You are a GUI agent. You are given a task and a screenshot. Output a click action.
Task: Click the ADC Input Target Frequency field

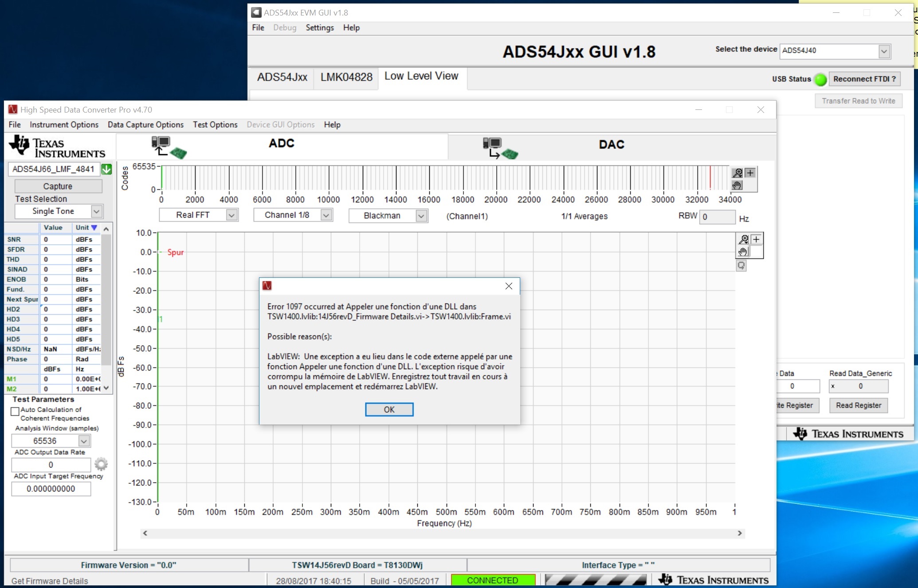(51, 489)
